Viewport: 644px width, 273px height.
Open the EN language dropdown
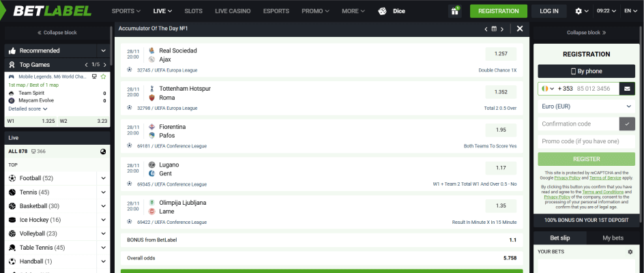coord(630,11)
